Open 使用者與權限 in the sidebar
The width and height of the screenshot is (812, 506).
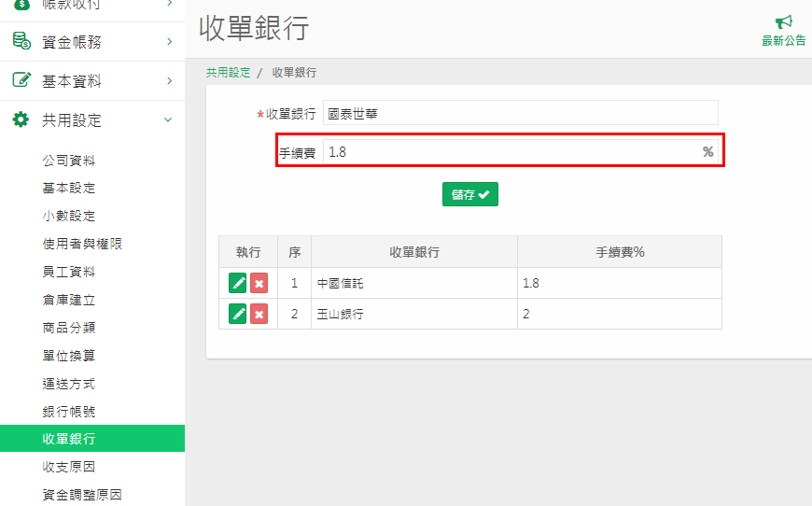(x=82, y=244)
